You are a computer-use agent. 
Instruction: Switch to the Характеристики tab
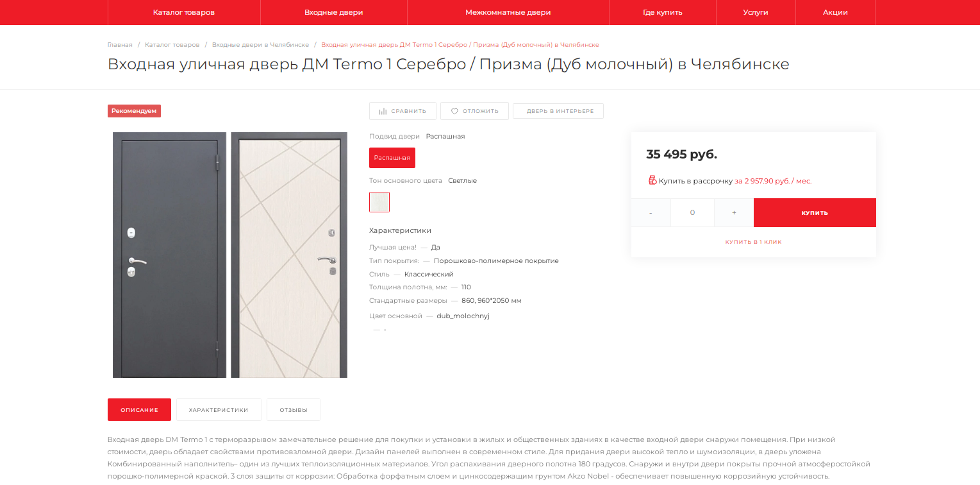click(219, 409)
